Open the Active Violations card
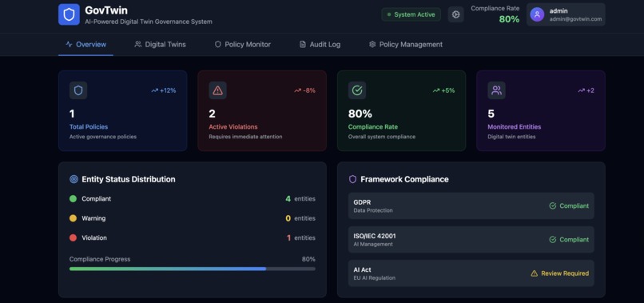This screenshot has height=303, width=644. (x=262, y=110)
